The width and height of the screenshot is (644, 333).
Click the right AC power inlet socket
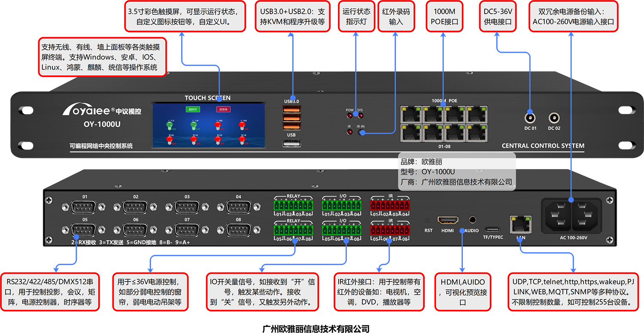[585, 216]
